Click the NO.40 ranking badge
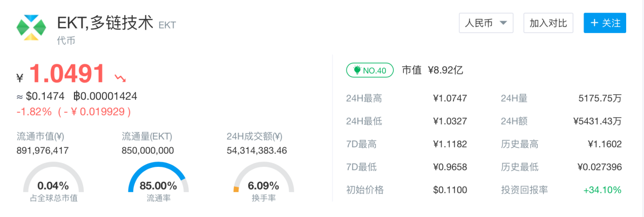The image size is (644, 217). pyautogui.click(x=370, y=71)
